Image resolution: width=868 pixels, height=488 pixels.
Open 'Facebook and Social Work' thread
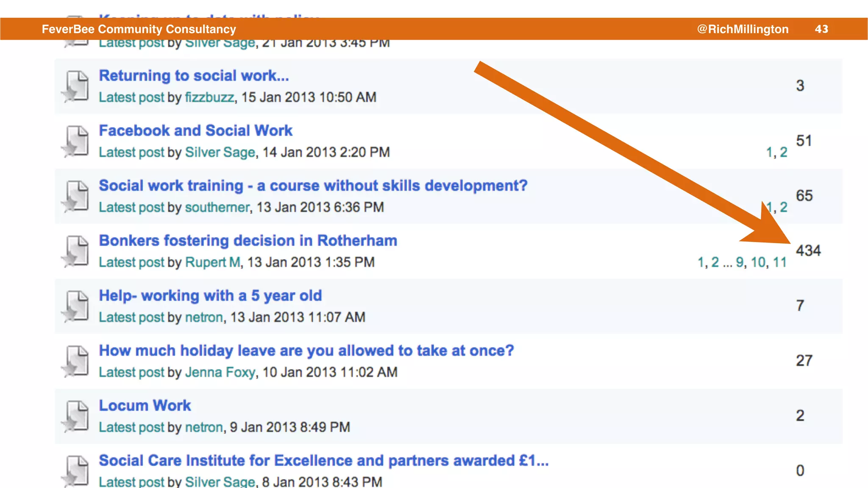(x=195, y=130)
